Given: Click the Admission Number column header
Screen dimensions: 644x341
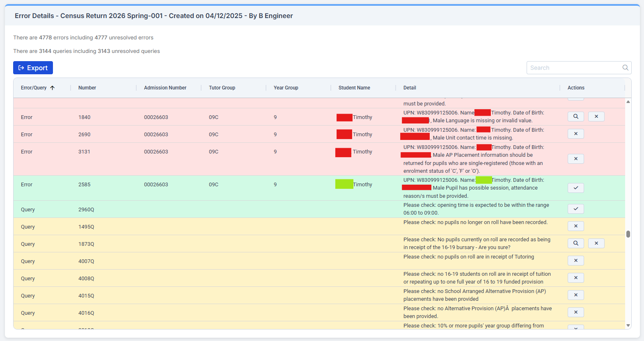Looking at the screenshot, I should click(165, 88).
